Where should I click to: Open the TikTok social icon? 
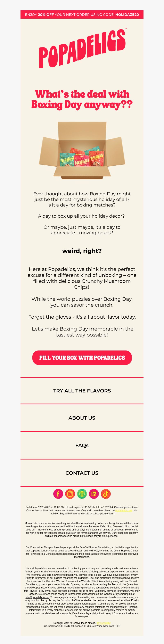[x=106, y=494]
